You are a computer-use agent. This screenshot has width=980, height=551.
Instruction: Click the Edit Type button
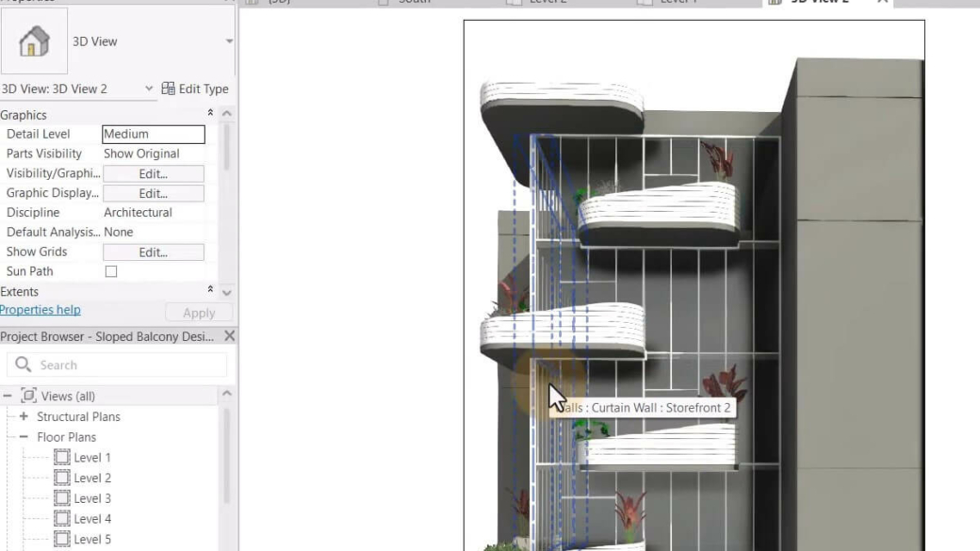(x=195, y=89)
